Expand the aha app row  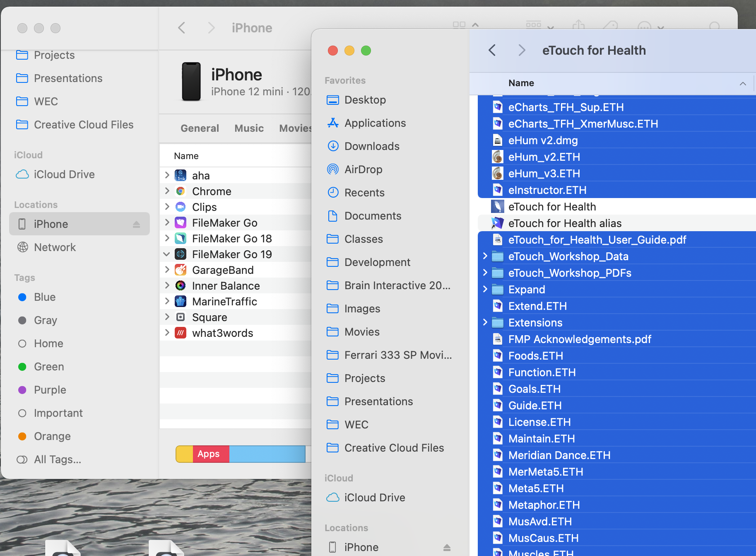coord(167,175)
